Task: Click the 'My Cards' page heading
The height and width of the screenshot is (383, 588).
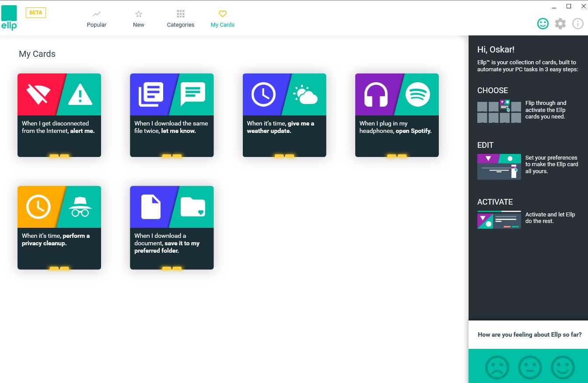Action: coord(37,54)
